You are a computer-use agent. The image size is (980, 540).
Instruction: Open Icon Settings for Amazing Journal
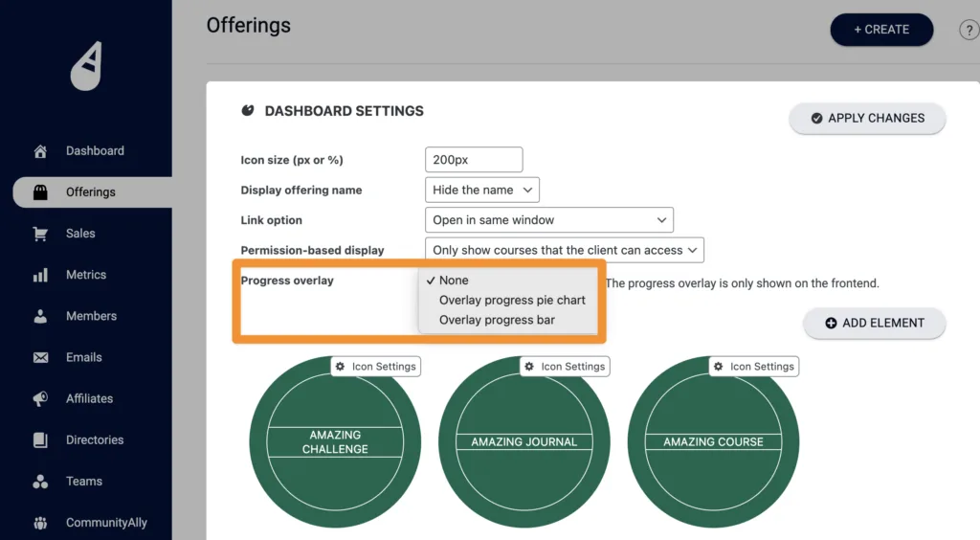[x=565, y=366]
